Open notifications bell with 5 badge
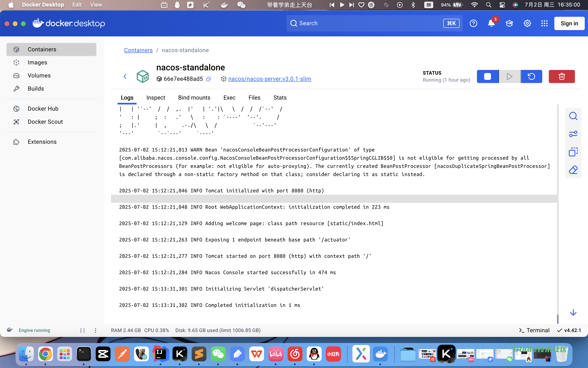Image resolution: width=588 pixels, height=368 pixels. click(x=491, y=23)
